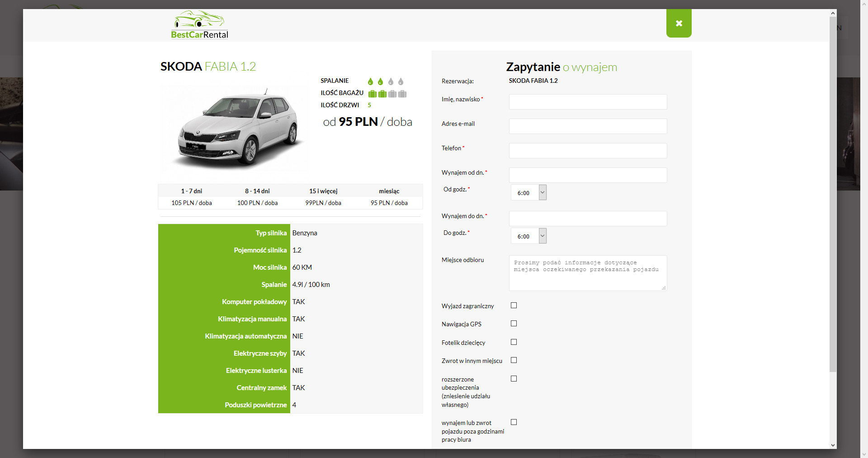
Task: Focus the Adres e-mail input field
Action: pyautogui.click(x=588, y=126)
